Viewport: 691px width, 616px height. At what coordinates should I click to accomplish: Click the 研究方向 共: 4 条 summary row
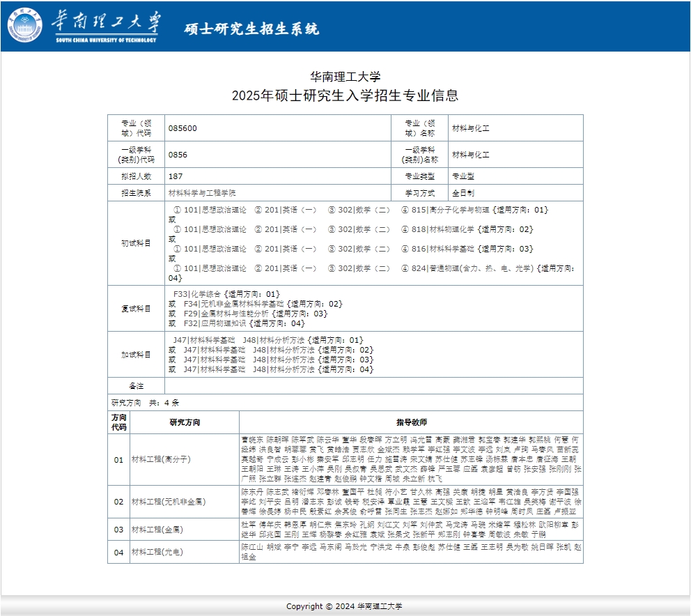[x=345, y=403]
